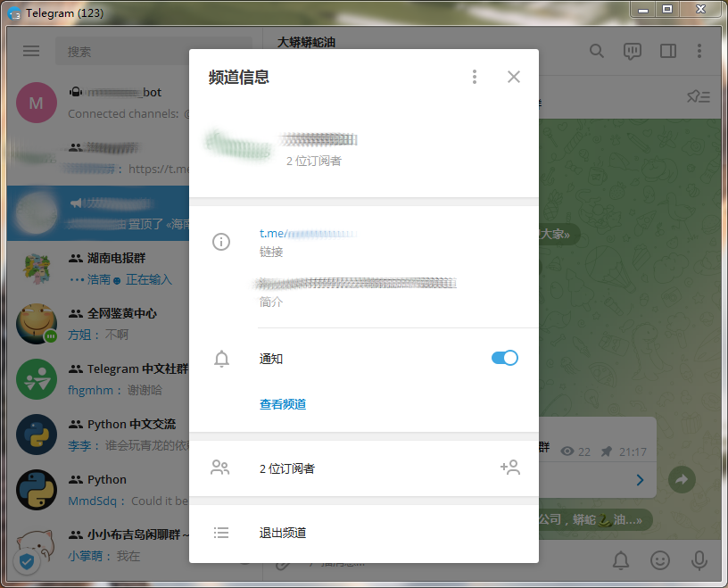Click the views eye icon showing 22
Screen dimensions: 728x588
pyautogui.click(x=567, y=451)
